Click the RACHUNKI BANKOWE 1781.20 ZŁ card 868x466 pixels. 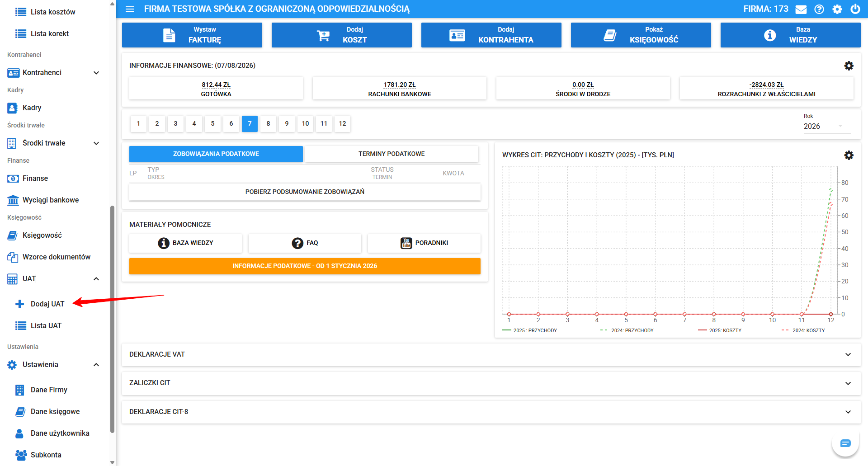click(400, 89)
